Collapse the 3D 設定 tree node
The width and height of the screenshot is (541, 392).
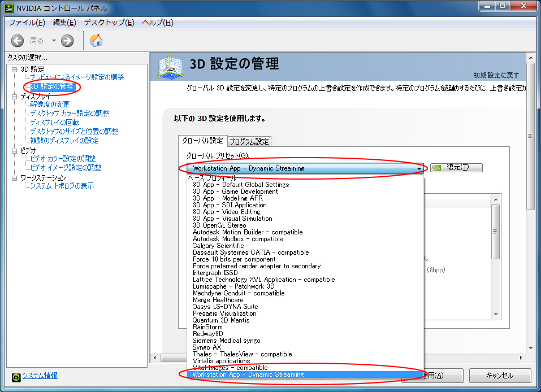click(15, 69)
